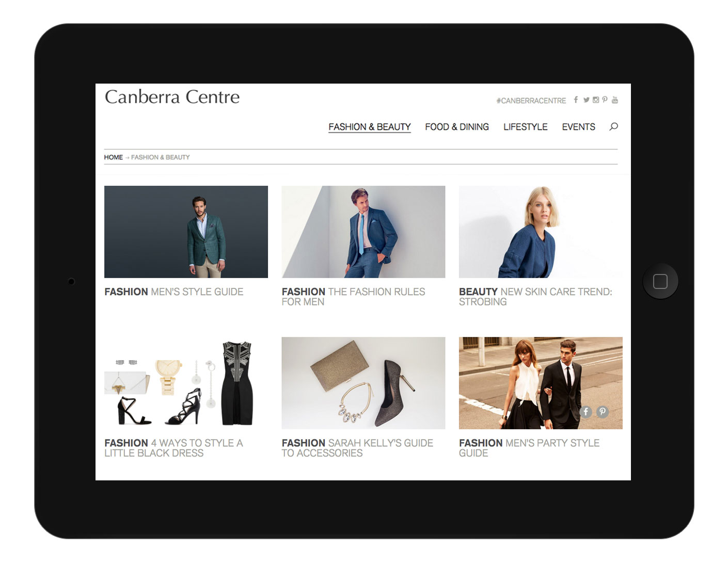Open the YouTube icon in the header

(615, 100)
